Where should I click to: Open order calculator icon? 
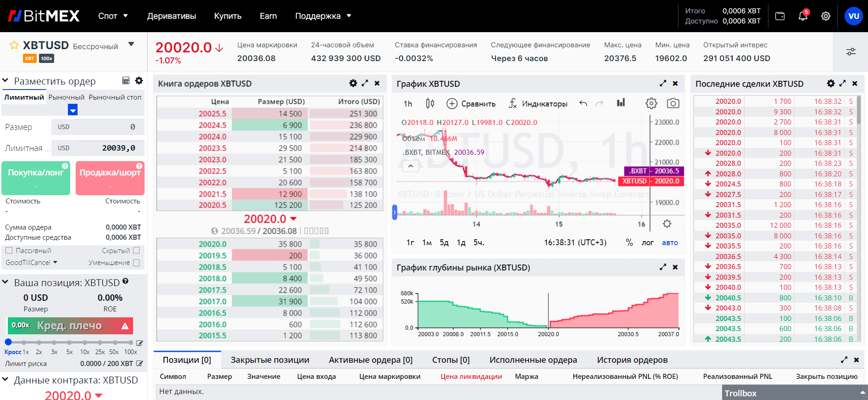(x=126, y=81)
